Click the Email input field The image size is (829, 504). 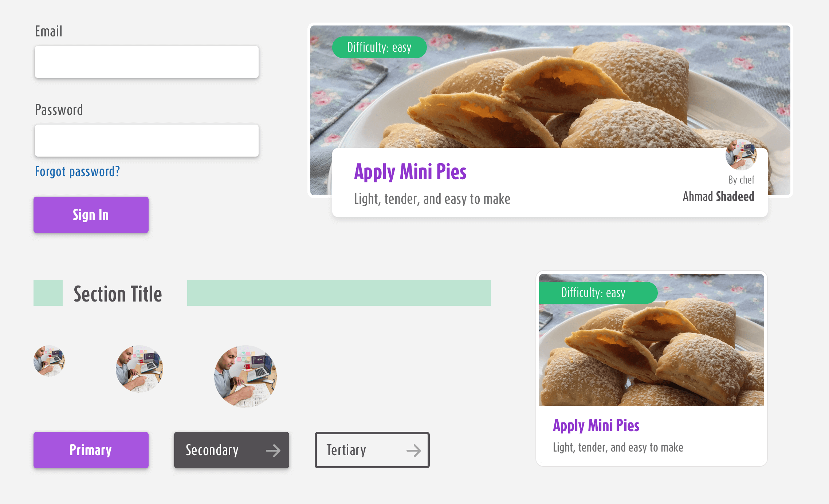pyautogui.click(x=146, y=62)
